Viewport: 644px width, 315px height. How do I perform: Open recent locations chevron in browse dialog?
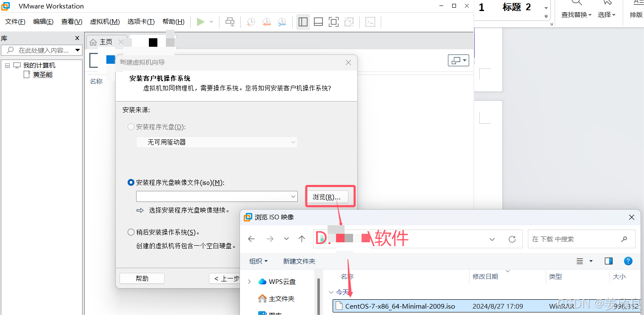[286, 239]
